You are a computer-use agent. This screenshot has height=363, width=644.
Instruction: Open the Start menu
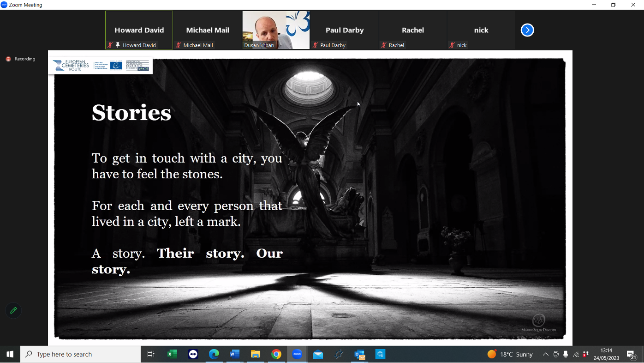point(9,354)
